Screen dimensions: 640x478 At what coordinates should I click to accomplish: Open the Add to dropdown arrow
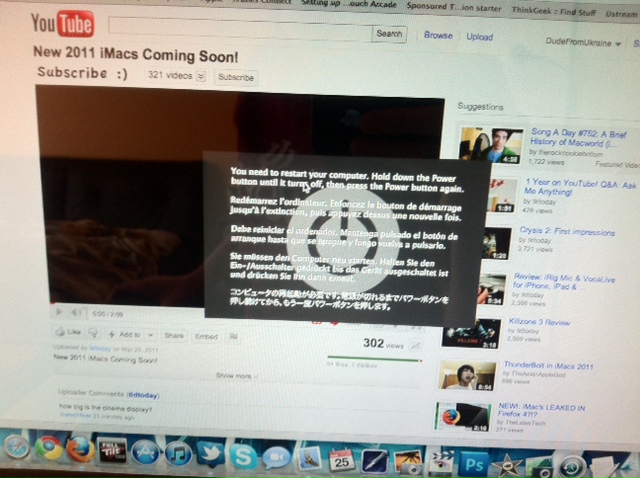151,335
